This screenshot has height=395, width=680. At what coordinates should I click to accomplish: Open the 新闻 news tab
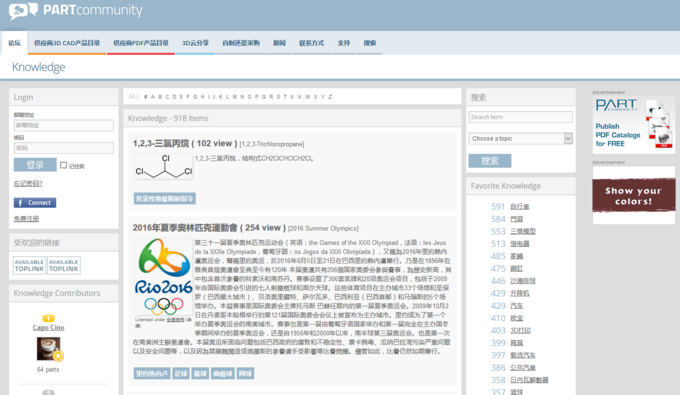279,43
